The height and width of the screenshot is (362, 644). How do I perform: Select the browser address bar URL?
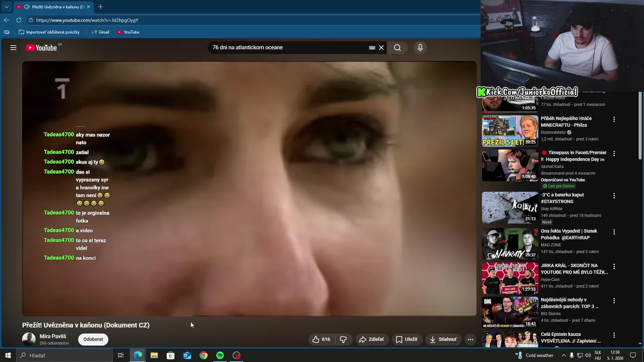[x=87, y=20]
